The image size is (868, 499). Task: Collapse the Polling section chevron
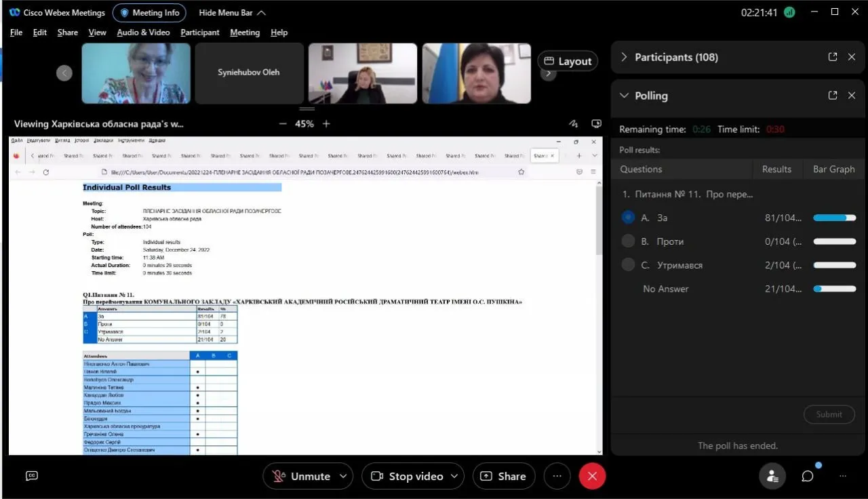(624, 96)
